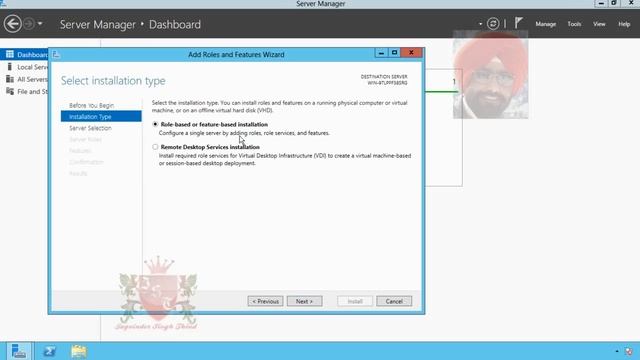
Task: Click the File and Storage Services icon
Action: click(10, 91)
